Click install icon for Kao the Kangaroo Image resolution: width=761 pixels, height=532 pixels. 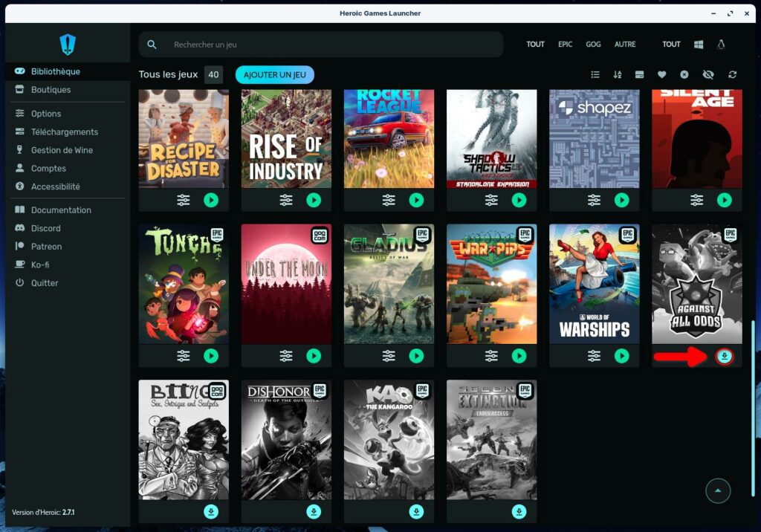(x=416, y=511)
